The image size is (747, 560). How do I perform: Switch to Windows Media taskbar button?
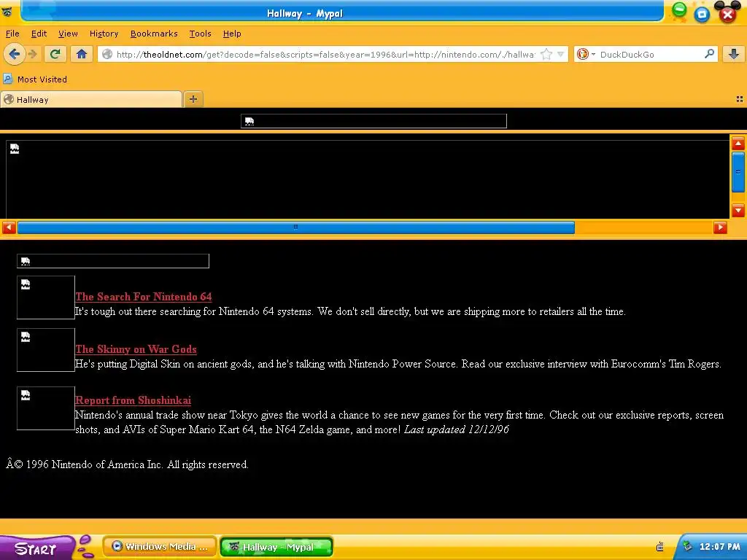click(x=160, y=547)
